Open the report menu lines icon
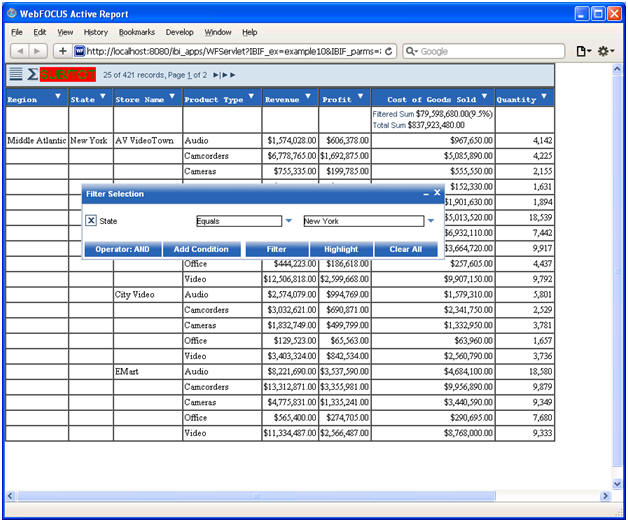Viewport: 628px width, 522px height. 16,74
